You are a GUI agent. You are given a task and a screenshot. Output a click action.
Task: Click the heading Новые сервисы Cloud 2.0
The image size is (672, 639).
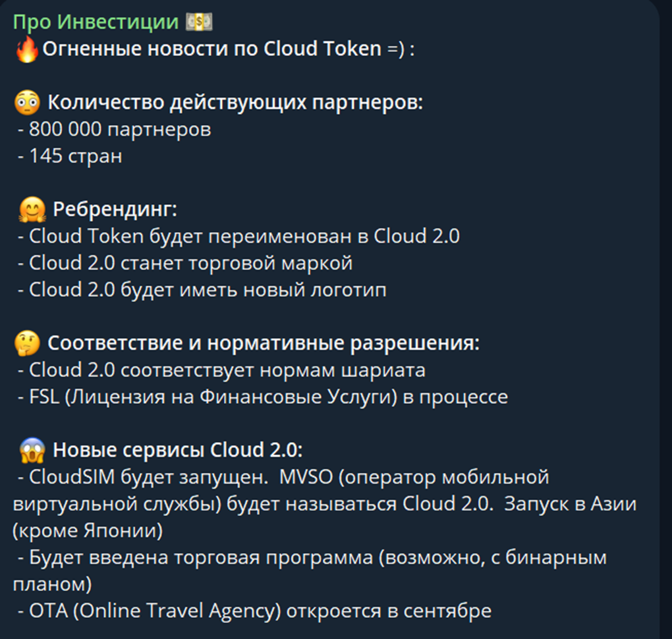point(178,451)
